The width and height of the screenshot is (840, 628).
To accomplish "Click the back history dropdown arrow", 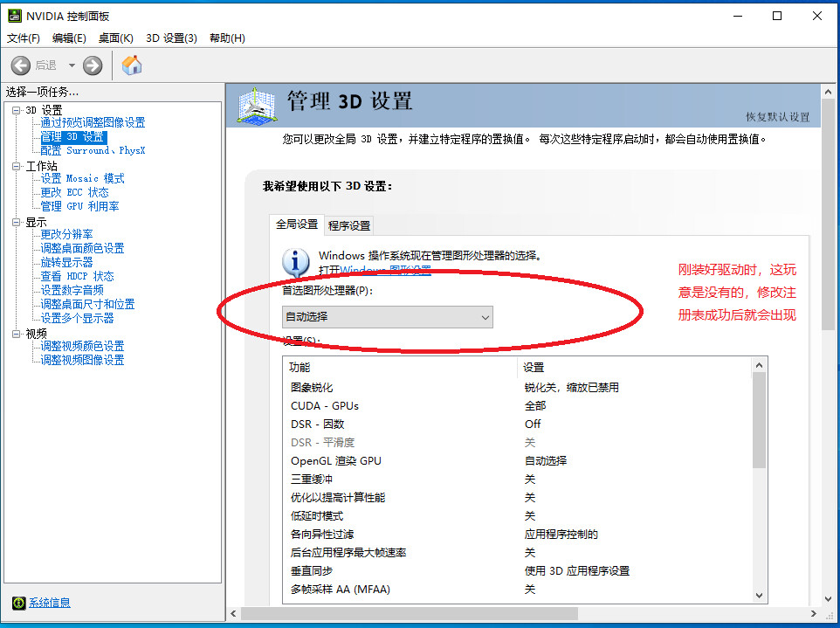I will point(72,66).
